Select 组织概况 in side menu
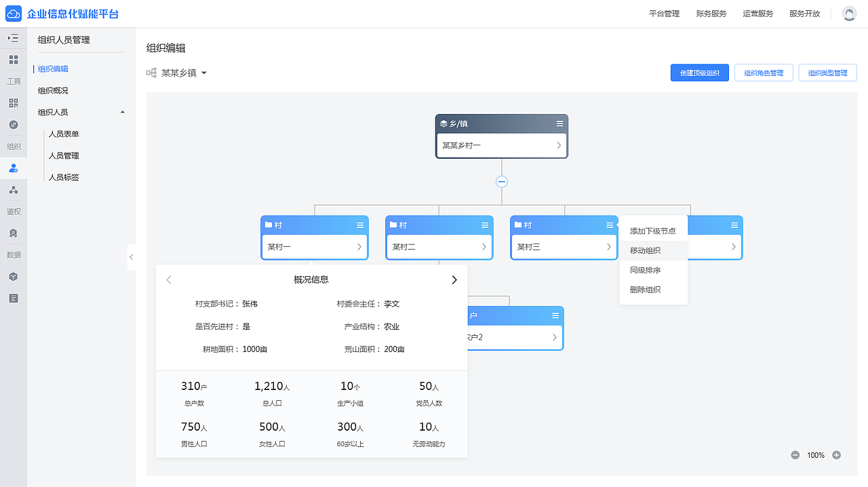Image resolution: width=868 pixels, height=487 pixels. pyautogui.click(x=53, y=90)
